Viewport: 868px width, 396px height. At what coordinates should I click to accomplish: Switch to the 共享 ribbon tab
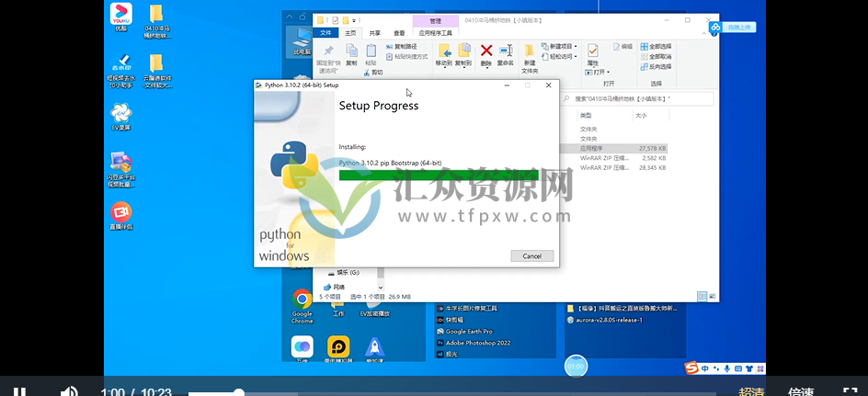pyautogui.click(x=375, y=32)
